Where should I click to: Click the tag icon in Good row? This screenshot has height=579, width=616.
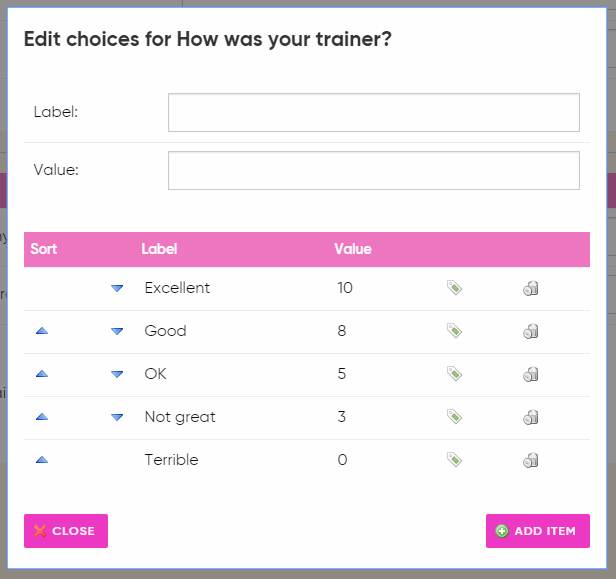(454, 331)
